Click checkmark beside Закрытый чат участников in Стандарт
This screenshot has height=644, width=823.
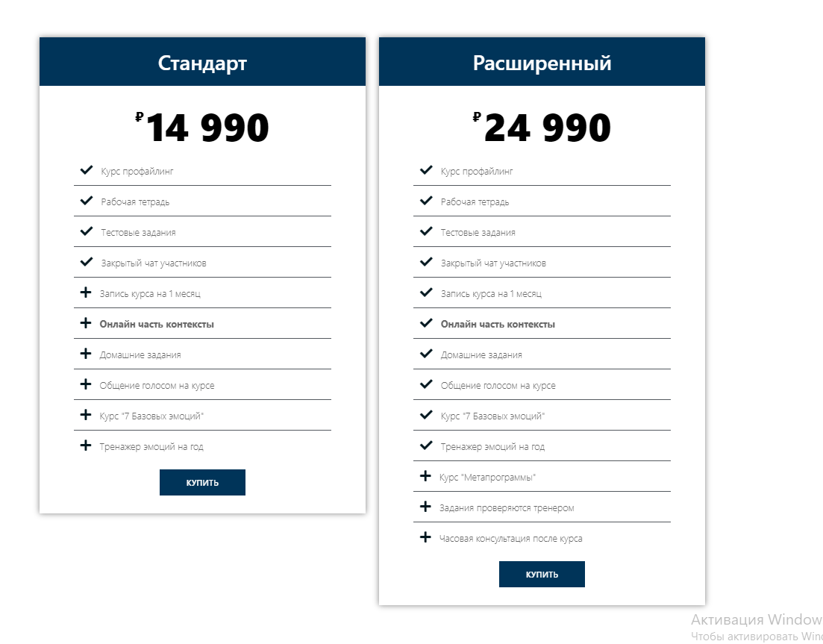(87, 263)
